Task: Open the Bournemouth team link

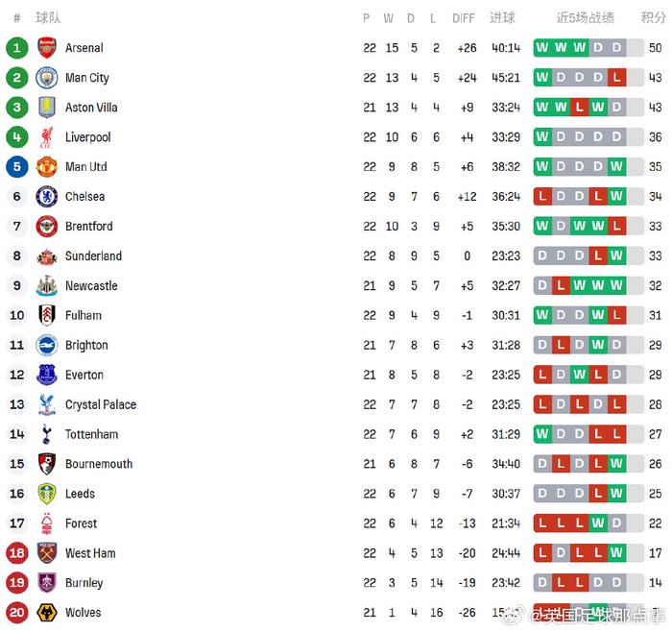Action: [99, 465]
